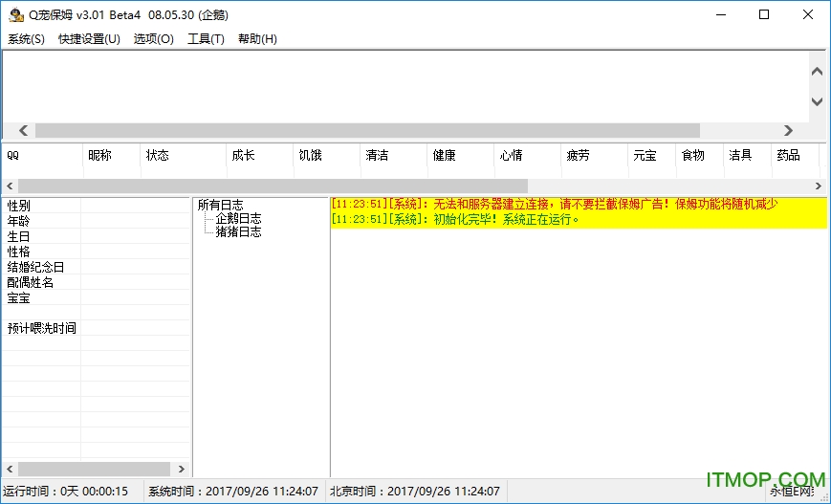This screenshot has width=831, height=504.
Task: Click the top pane scroll right arrow
Action: coord(788,130)
